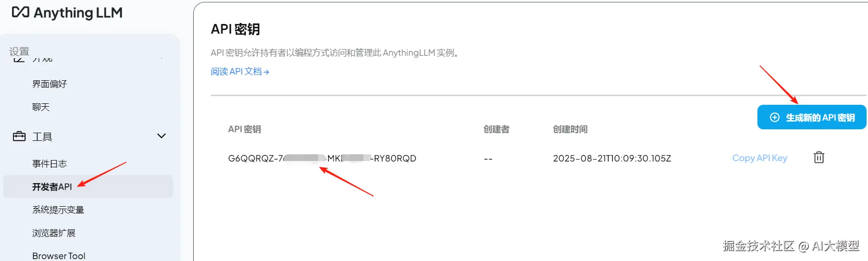This screenshot has height=261, width=868.
Task: Open the 聊天 settings page
Action: point(41,107)
